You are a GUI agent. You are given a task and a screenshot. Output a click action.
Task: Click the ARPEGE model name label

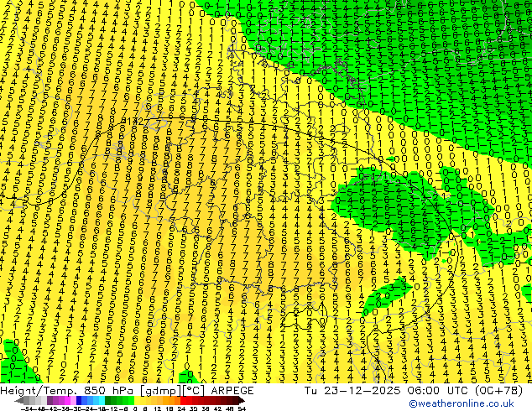(x=232, y=391)
